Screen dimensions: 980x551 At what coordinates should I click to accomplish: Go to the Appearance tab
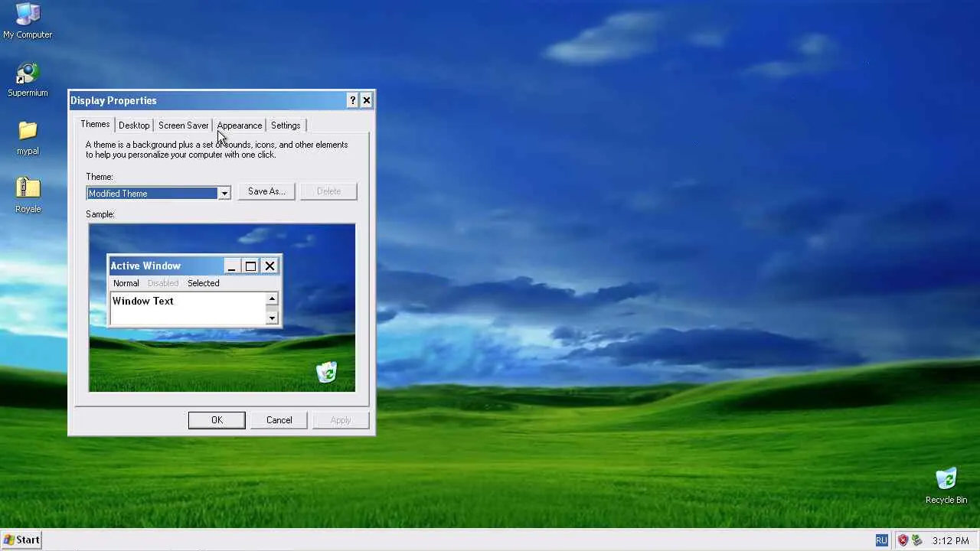pos(240,126)
